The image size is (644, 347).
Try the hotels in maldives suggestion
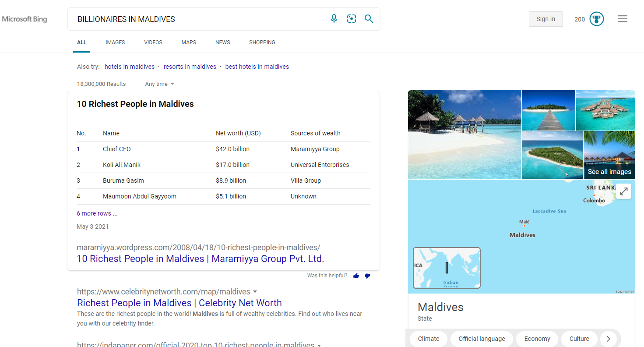click(x=130, y=67)
